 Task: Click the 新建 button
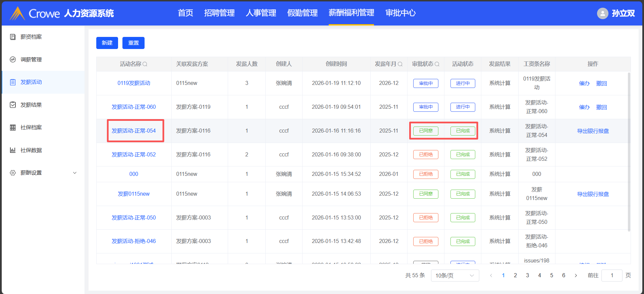107,43
